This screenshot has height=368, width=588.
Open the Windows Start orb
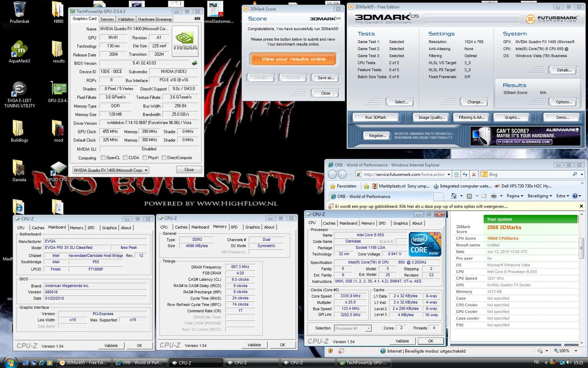pyautogui.click(x=10, y=362)
